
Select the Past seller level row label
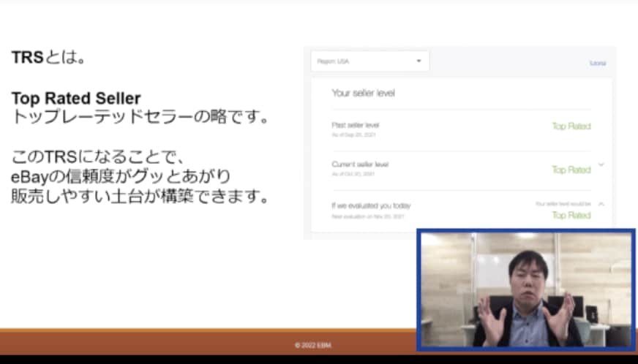(x=356, y=125)
